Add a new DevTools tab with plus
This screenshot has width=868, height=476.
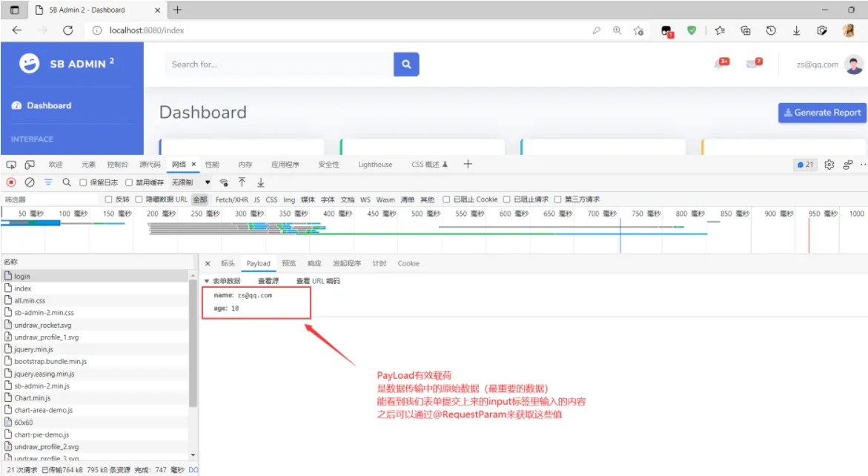468,164
